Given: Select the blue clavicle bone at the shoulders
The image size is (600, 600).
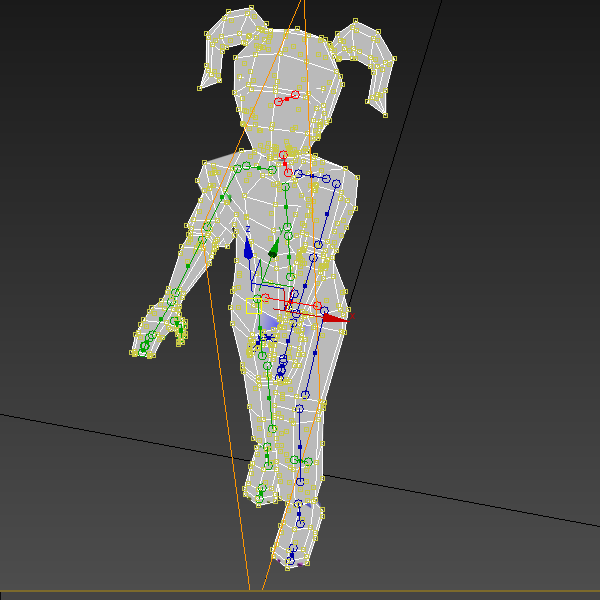Looking at the screenshot, I should [312, 176].
